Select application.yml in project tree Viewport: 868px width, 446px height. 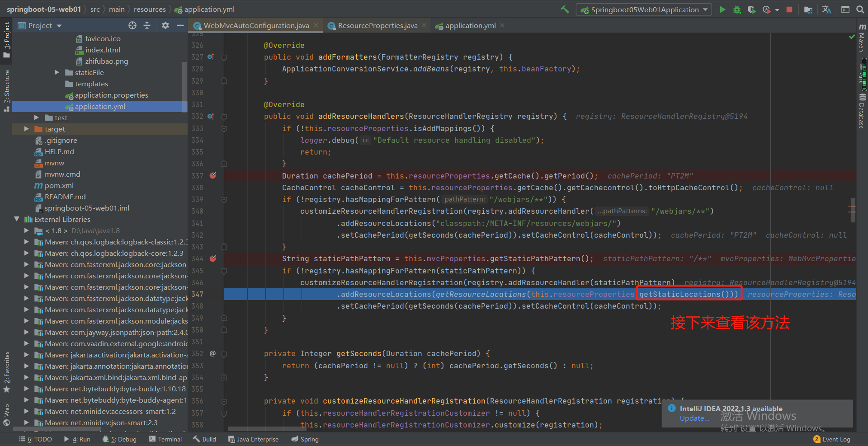[x=99, y=106]
